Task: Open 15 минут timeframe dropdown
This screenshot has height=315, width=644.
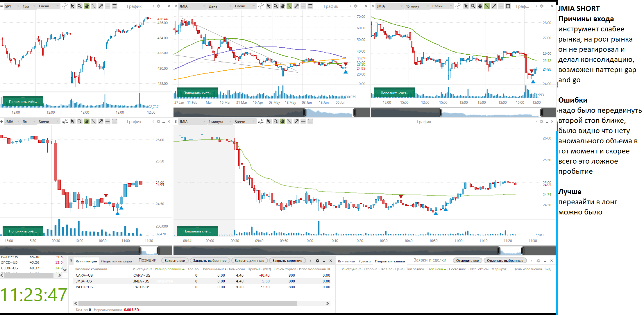Action: pyautogui.click(x=417, y=6)
